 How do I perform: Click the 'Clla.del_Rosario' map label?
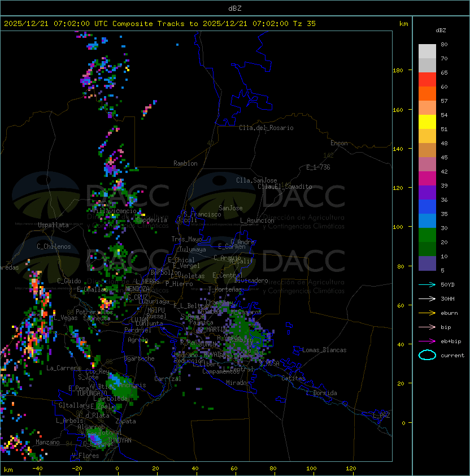click(266, 128)
